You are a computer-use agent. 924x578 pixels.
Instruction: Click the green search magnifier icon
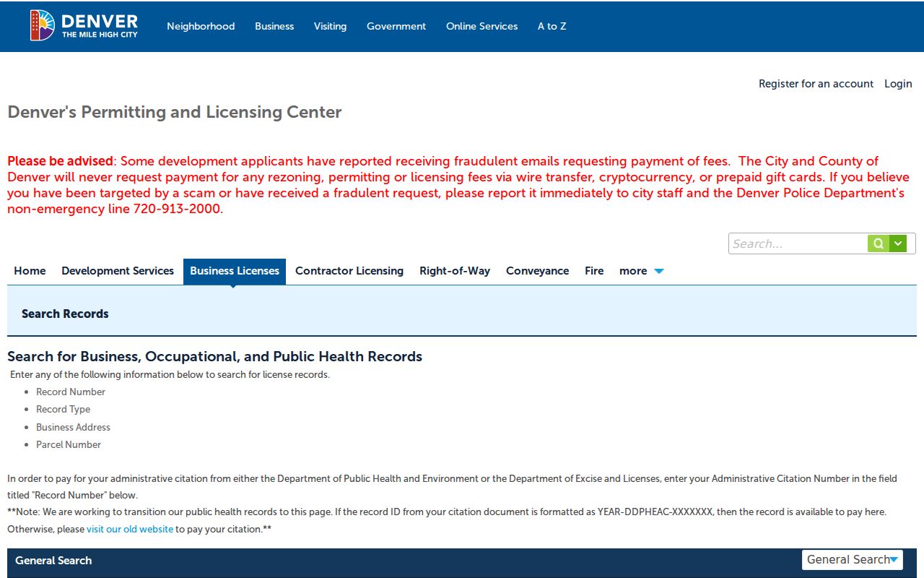878,243
